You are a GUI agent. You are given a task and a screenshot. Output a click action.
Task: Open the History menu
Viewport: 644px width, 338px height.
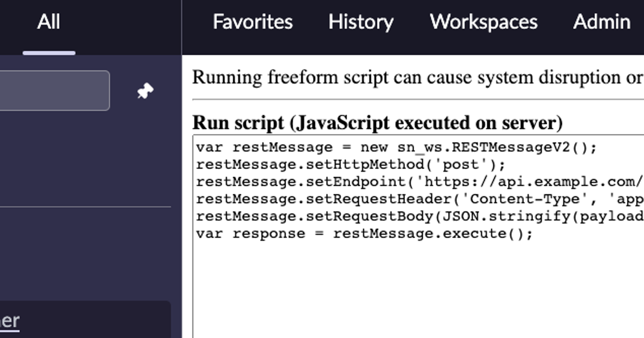361,22
